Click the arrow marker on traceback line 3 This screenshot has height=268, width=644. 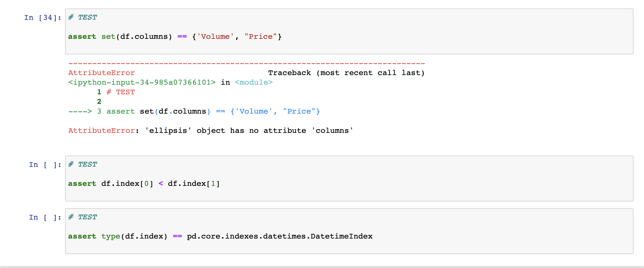click(80, 111)
